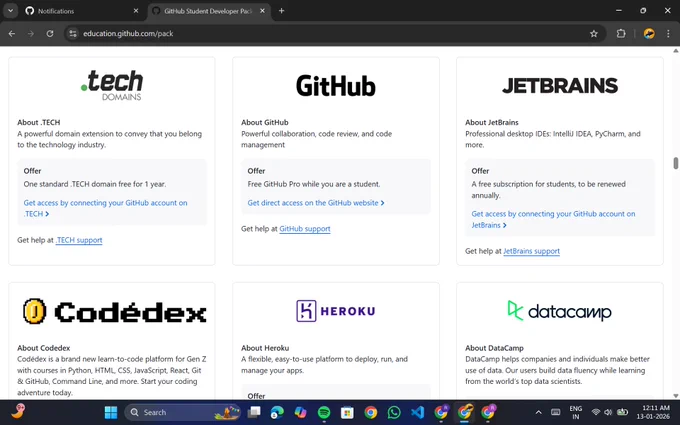
Task: Click the Heroku logo image
Action: tap(336, 311)
